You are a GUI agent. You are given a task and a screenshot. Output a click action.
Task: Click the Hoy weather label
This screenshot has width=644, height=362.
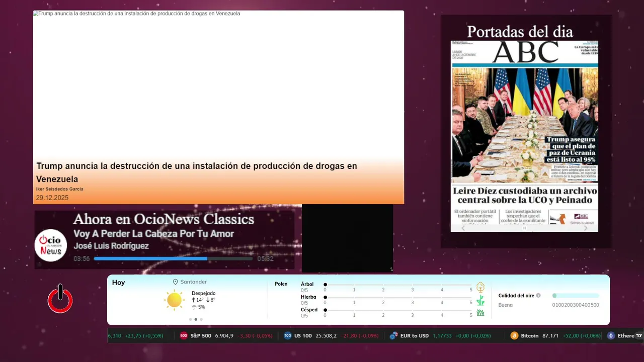(118, 283)
